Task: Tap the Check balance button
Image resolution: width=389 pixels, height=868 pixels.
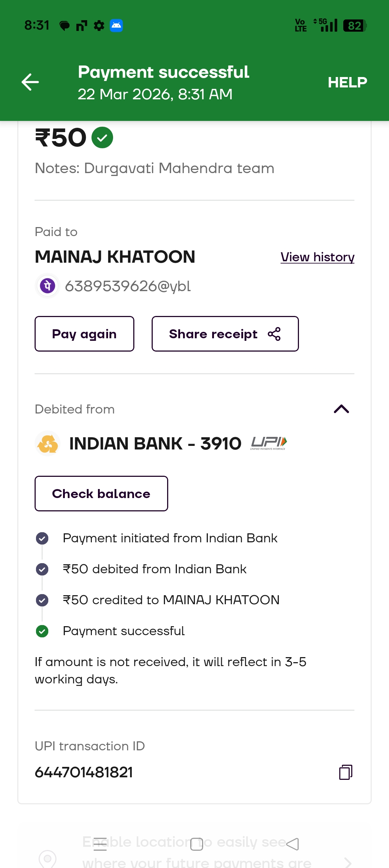Action: pos(101,493)
